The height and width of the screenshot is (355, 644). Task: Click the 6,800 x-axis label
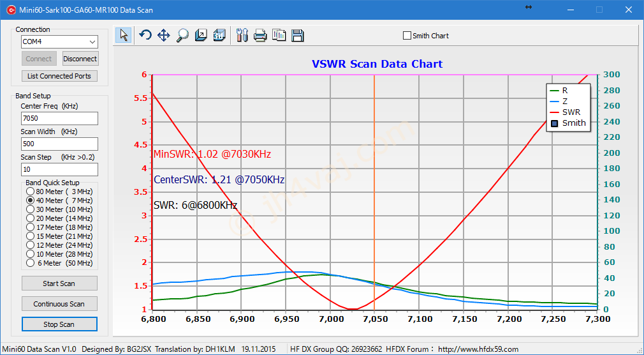click(x=152, y=319)
